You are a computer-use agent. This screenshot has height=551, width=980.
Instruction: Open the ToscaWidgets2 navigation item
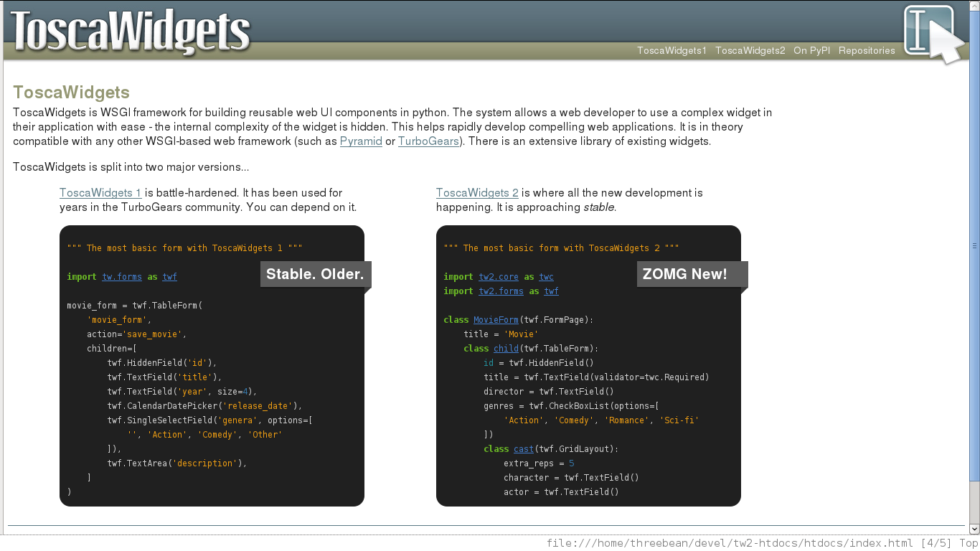pyautogui.click(x=750, y=50)
